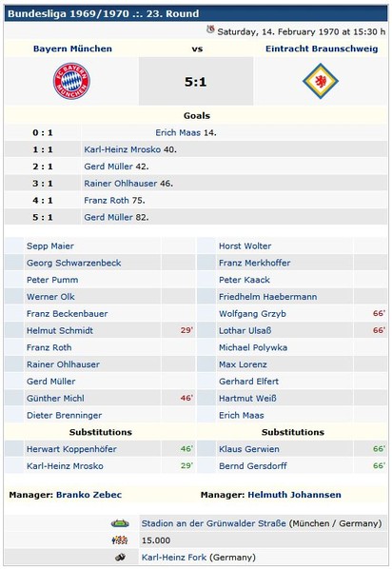The width and height of the screenshot is (392, 569).
Task: Open Gerd Müller 42nd-minute goal link
Action: point(108,167)
